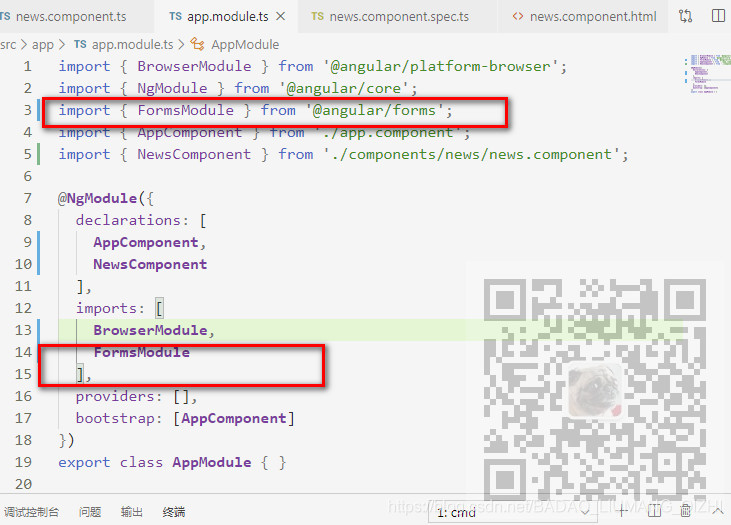Click line number 12 in gutter
731x525 pixels.
tap(23, 308)
